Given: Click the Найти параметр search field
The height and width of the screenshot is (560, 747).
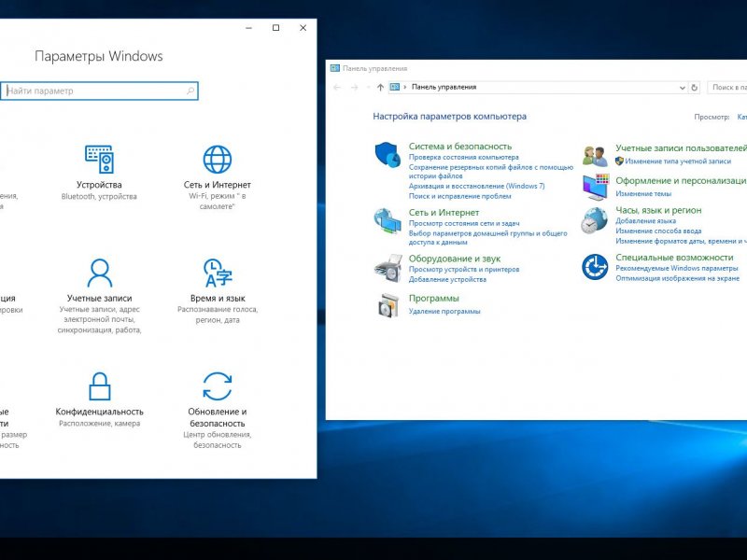Looking at the screenshot, I should 99,91.
